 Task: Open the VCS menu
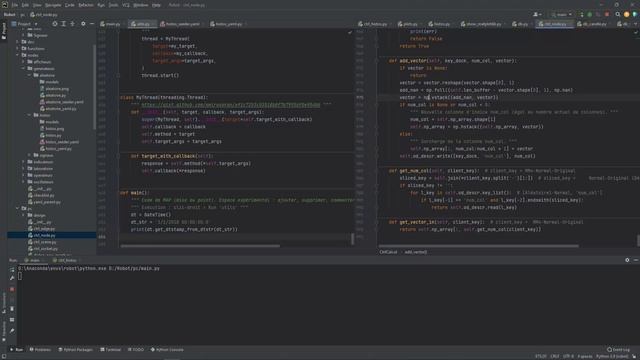click(x=126, y=5)
